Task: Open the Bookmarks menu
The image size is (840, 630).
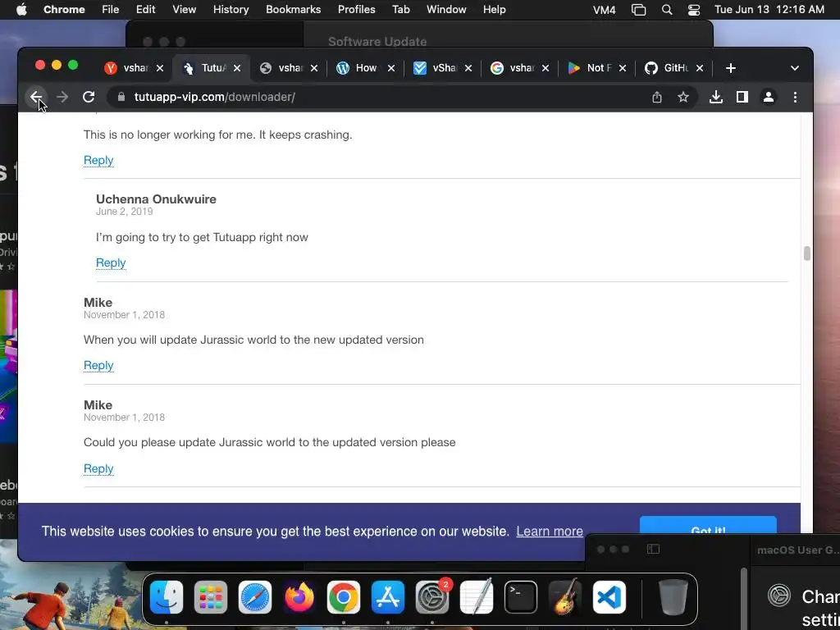Action: [293, 9]
